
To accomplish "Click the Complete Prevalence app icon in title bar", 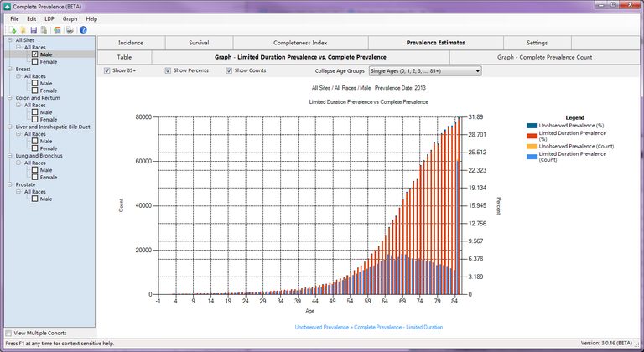I will (8, 6).
